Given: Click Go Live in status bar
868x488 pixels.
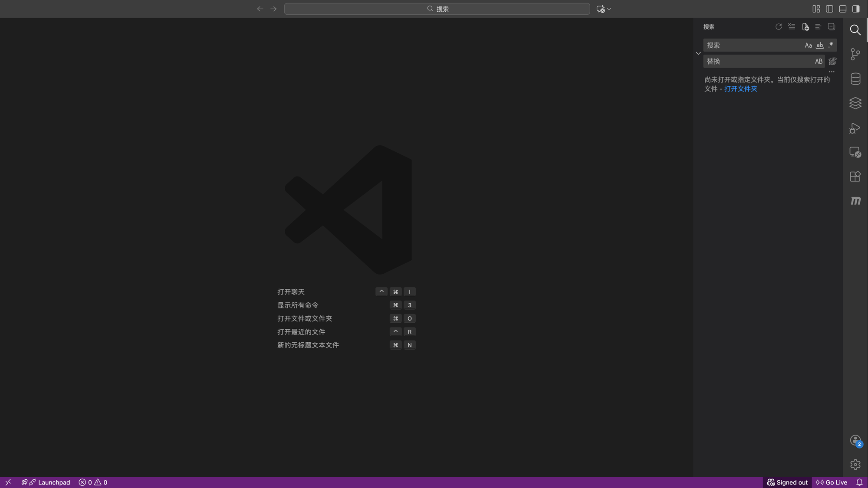Looking at the screenshot, I should [x=832, y=482].
